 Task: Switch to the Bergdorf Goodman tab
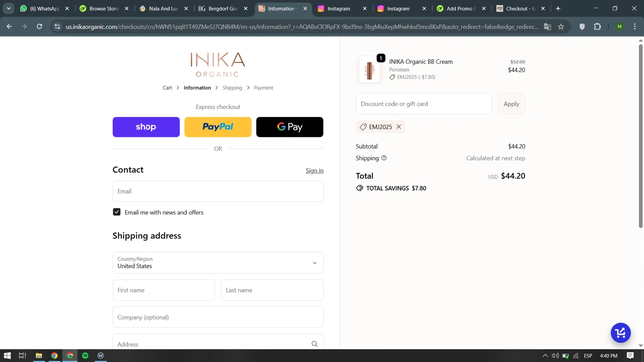[222, 9]
